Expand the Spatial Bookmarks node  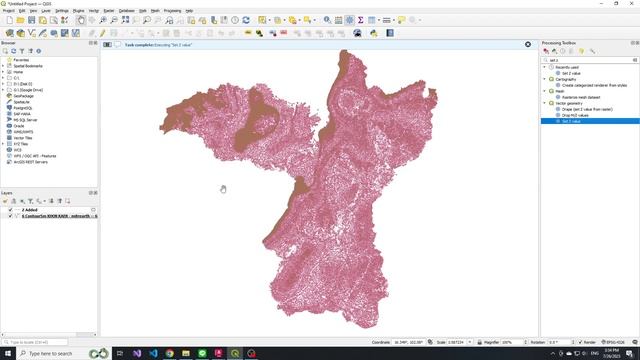point(3,66)
